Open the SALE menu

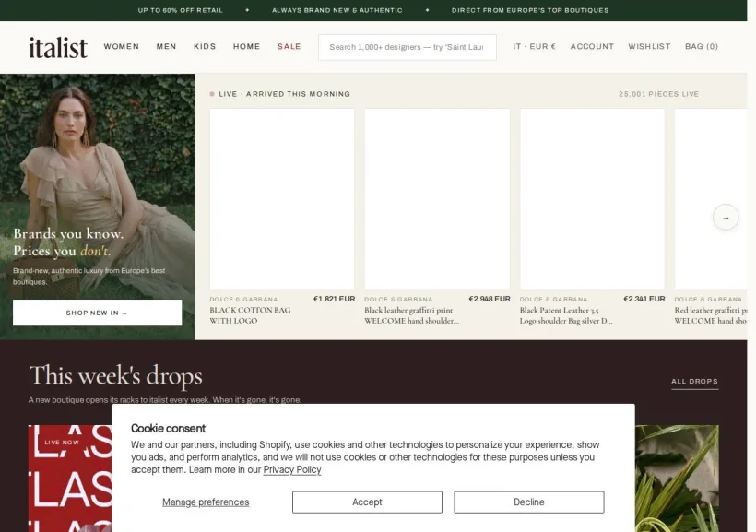289,47
